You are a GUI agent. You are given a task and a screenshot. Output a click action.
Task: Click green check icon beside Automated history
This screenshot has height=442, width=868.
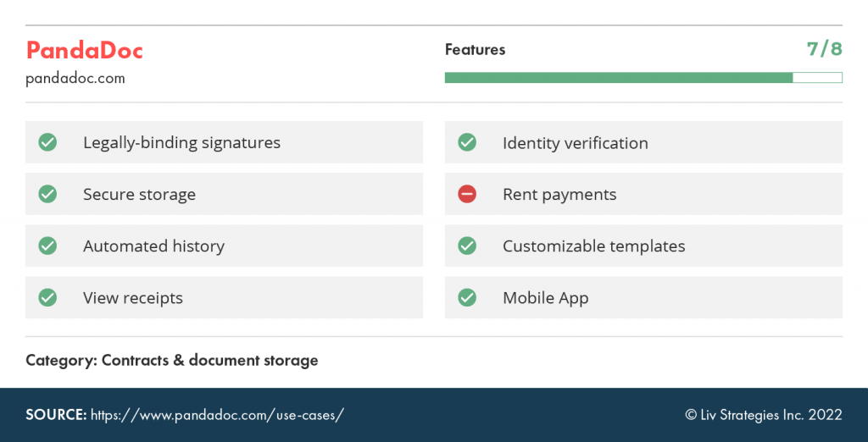click(47, 246)
